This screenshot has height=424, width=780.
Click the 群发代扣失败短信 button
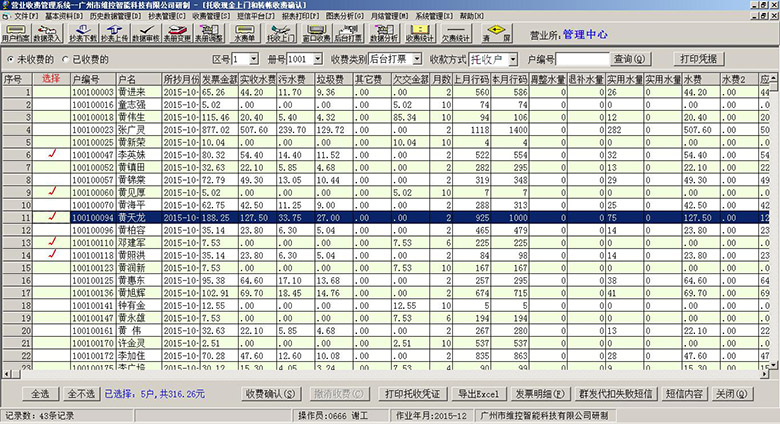[x=616, y=394]
